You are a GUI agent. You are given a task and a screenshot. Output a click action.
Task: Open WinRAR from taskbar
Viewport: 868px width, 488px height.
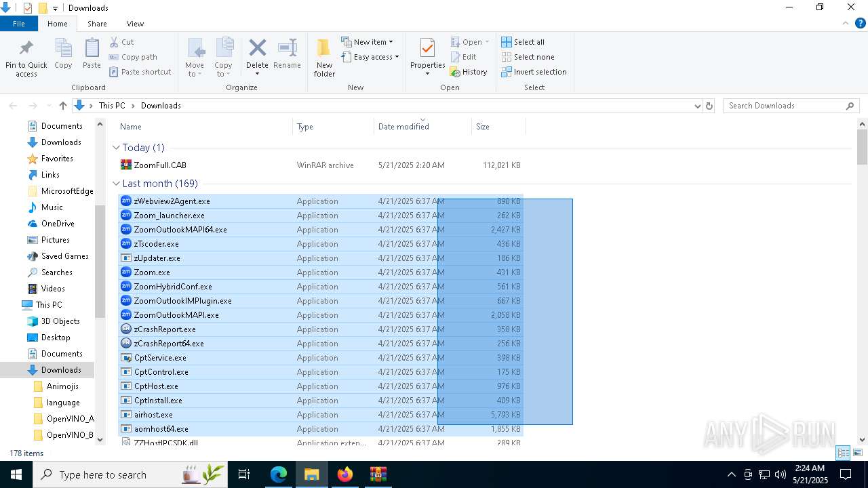pyautogui.click(x=378, y=474)
